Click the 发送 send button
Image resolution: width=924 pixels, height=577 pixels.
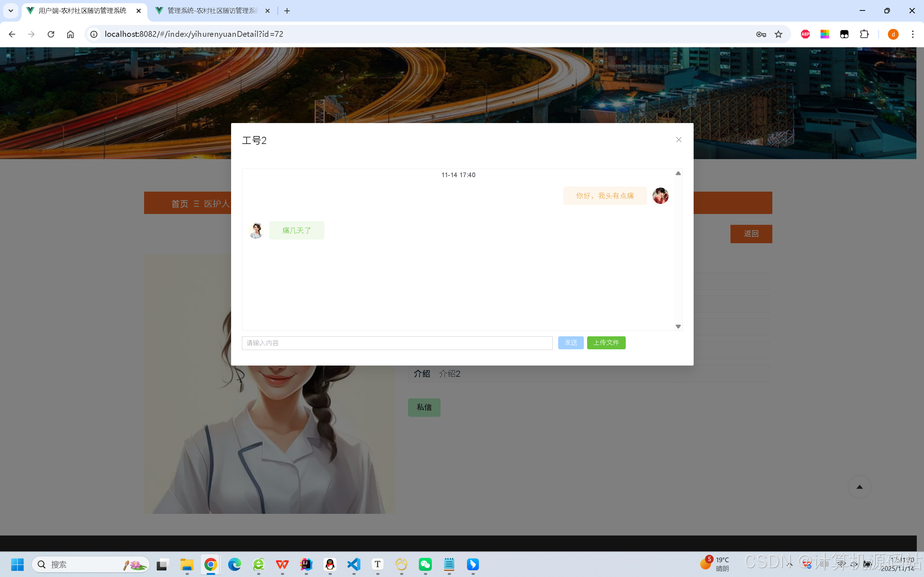[x=571, y=343]
